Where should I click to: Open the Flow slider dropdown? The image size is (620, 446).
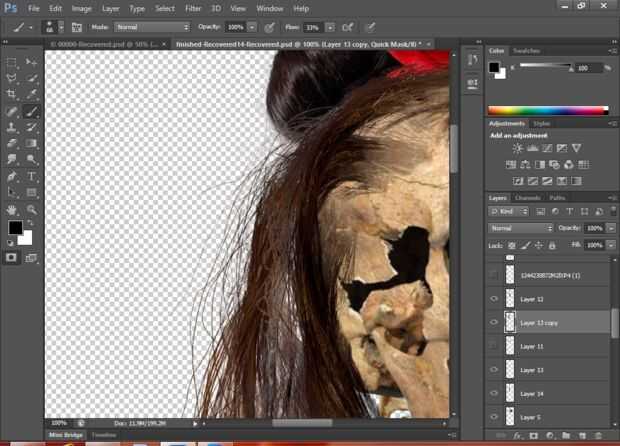330,27
